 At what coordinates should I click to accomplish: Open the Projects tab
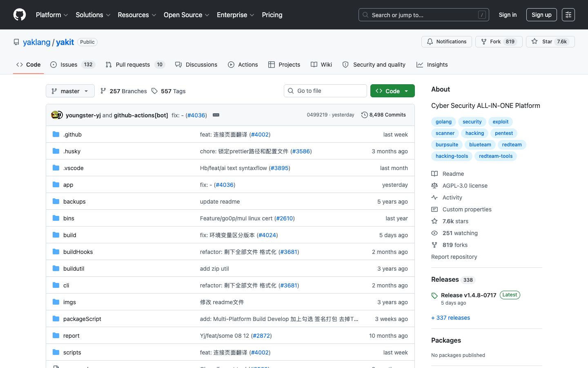(x=284, y=65)
